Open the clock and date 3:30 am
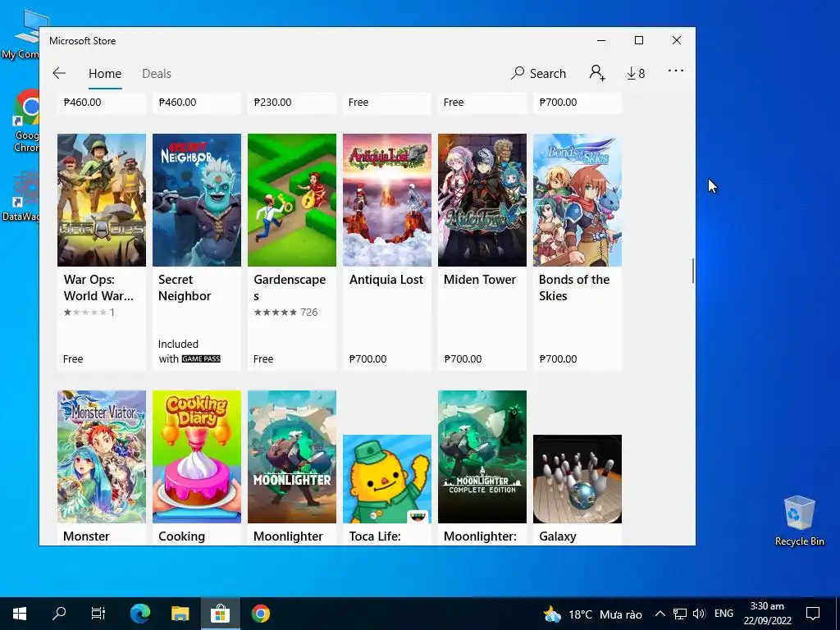The height and width of the screenshot is (630, 840). [767, 614]
